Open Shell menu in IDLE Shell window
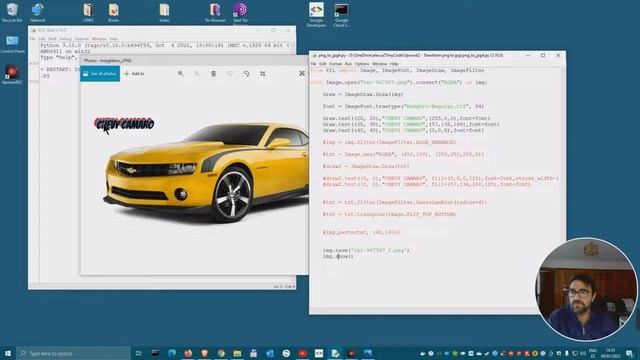Screen dimensions: 640x360 click(52, 39)
